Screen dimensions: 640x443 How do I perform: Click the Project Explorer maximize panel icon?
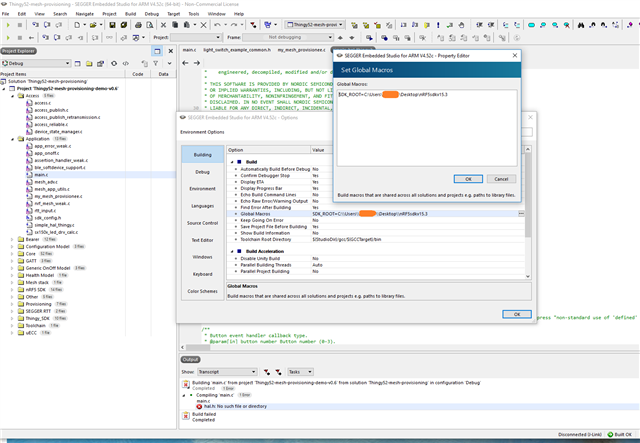coord(157,51)
